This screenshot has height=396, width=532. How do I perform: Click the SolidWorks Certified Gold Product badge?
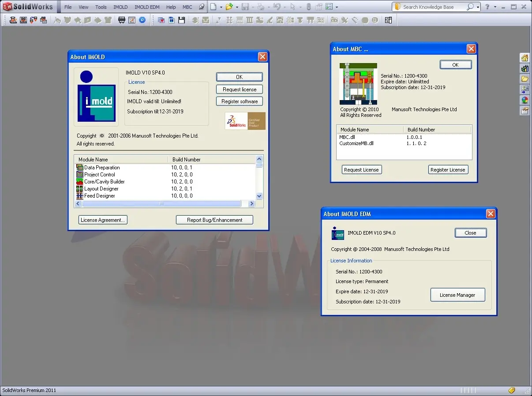click(x=245, y=121)
